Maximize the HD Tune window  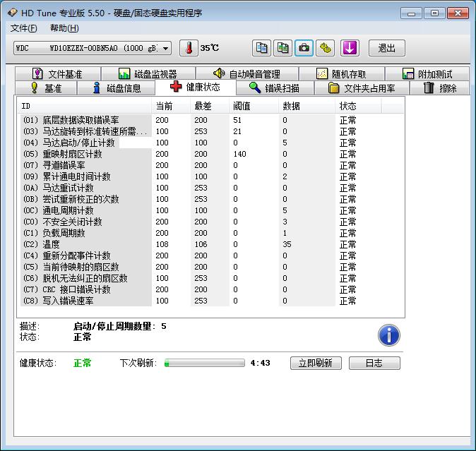pos(434,13)
